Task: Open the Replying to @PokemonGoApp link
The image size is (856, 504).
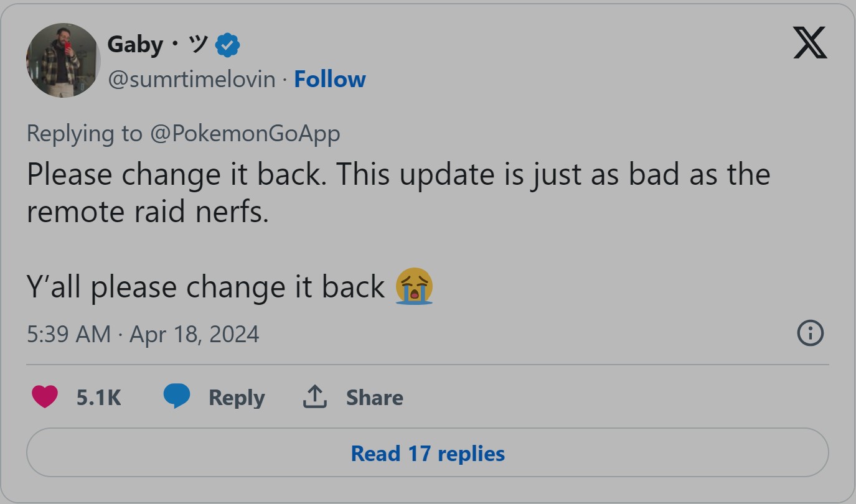Action: [x=184, y=133]
